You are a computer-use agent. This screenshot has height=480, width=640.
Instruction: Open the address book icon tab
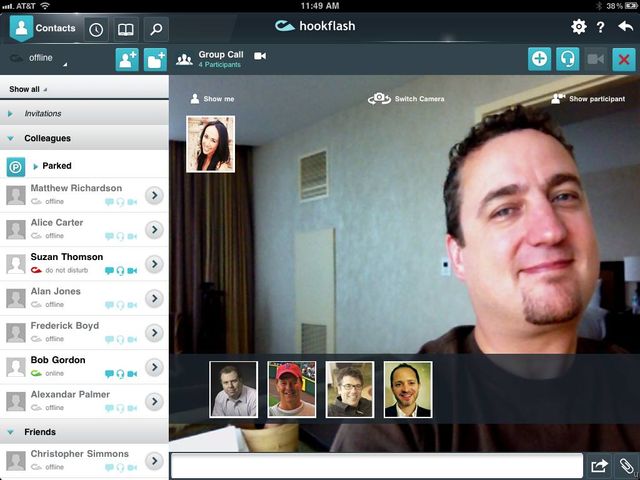click(125, 29)
